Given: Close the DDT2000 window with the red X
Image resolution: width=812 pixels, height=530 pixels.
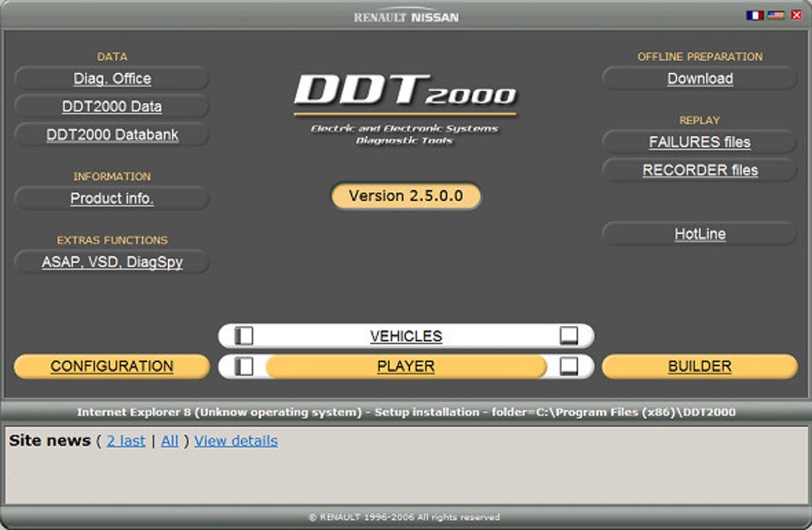Looking at the screenshot, I should (x=797, y=15).
